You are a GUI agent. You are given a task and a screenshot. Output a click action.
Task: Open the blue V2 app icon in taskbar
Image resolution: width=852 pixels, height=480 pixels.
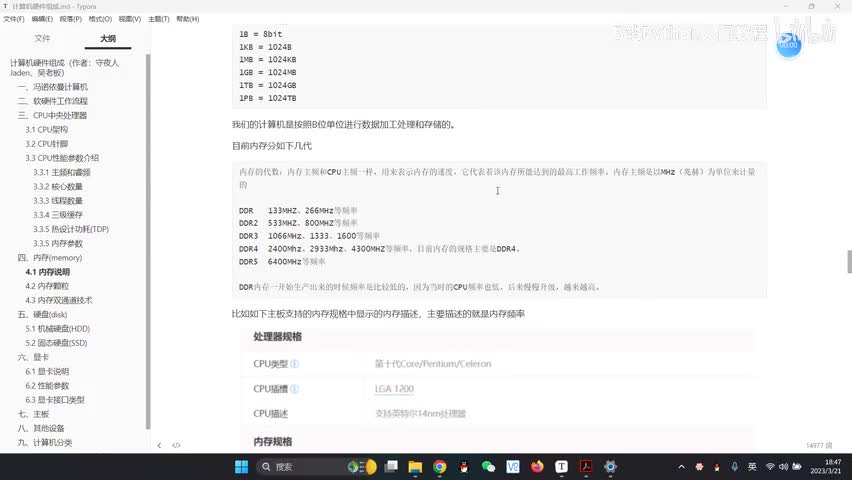coord(513,466)
